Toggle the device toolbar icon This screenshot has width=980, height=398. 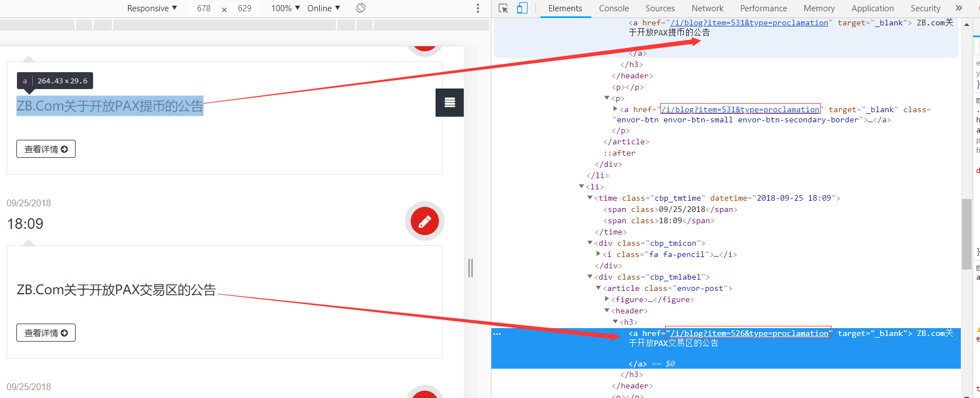(x=522, y=8)
